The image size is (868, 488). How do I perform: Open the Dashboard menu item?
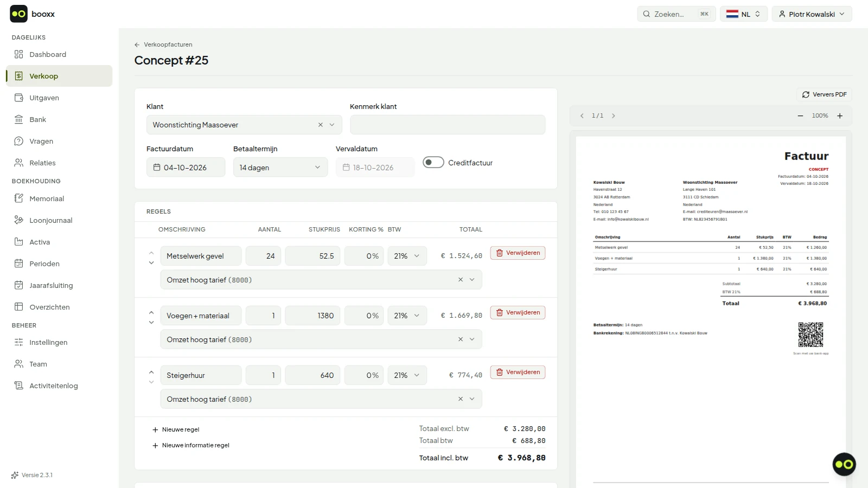(x=59, y=54)
